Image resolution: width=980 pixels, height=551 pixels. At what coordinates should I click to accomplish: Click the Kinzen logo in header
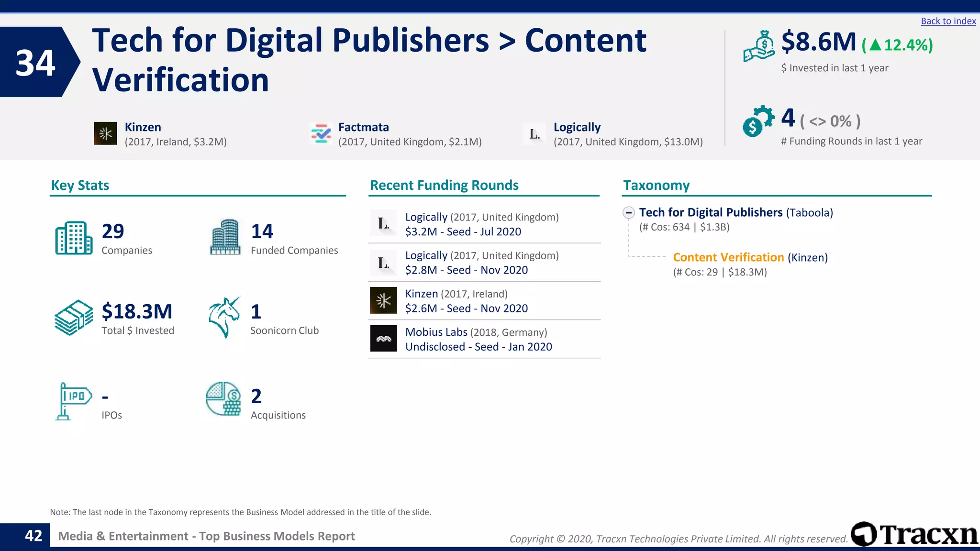click(105, 133)
